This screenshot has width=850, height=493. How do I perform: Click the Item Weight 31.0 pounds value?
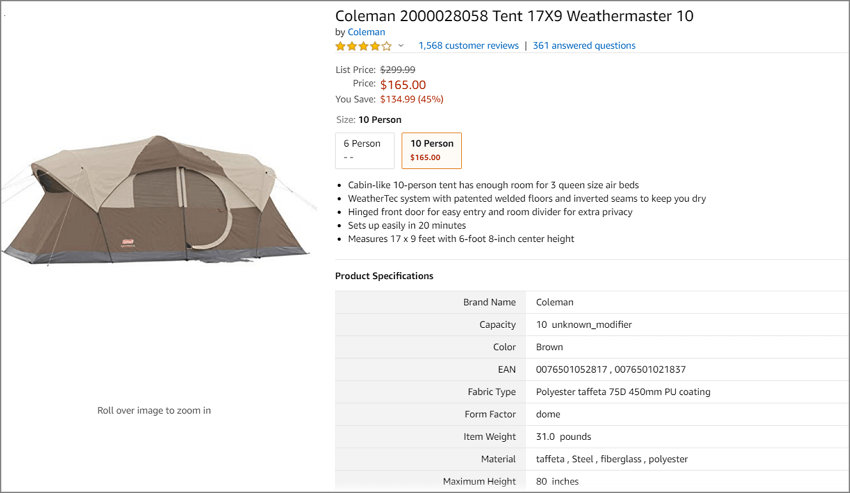tap(563, 437)
